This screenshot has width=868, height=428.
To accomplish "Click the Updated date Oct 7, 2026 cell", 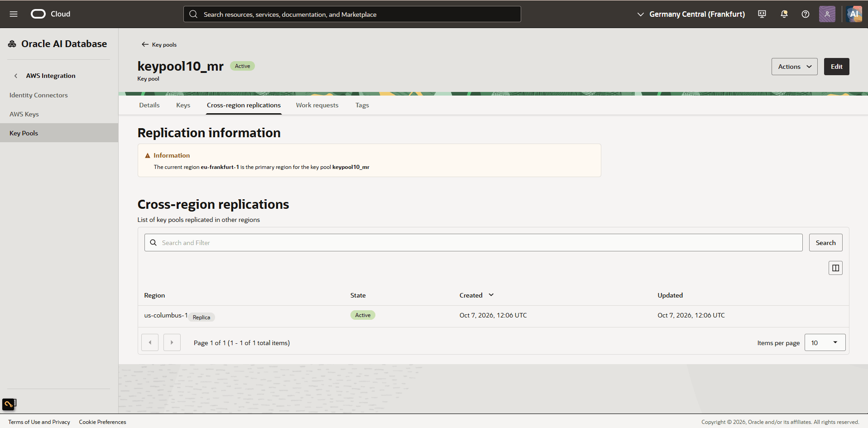I will point(691,315).
